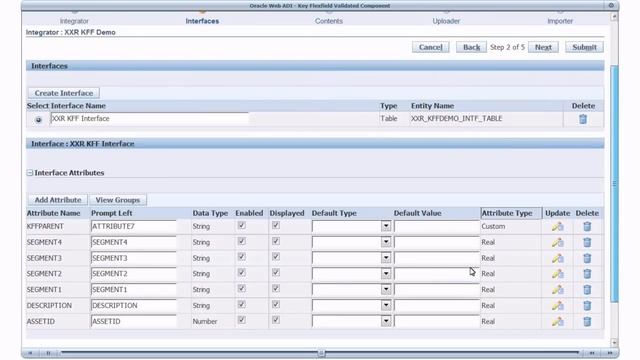640x360 pixels.
Task: Click the Submit button
Action: coord(584,47)
